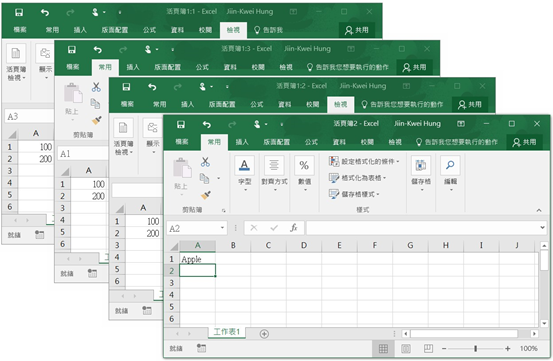553x361 pixels.
Task: Click the A3 name box in 活頁簿1:1
Action: click(30, 116)
